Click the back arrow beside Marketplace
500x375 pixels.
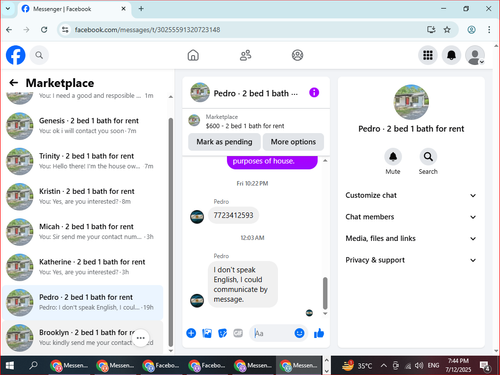point(14,83)
